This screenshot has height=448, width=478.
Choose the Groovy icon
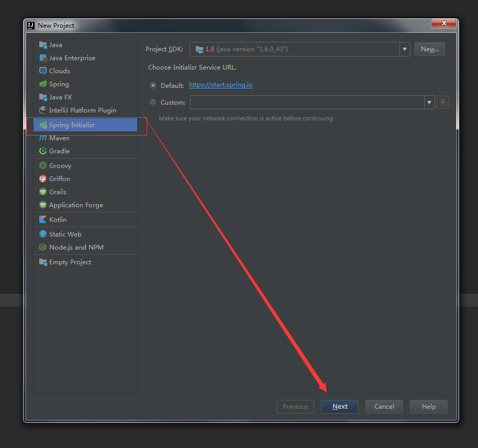click(43, 166)
